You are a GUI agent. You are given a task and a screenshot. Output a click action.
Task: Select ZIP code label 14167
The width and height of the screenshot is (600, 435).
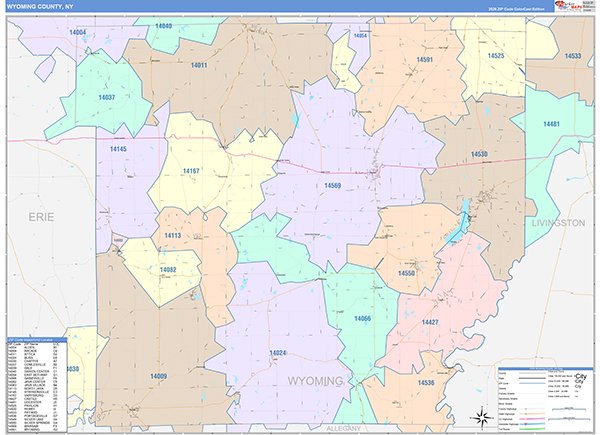(191, 171)
